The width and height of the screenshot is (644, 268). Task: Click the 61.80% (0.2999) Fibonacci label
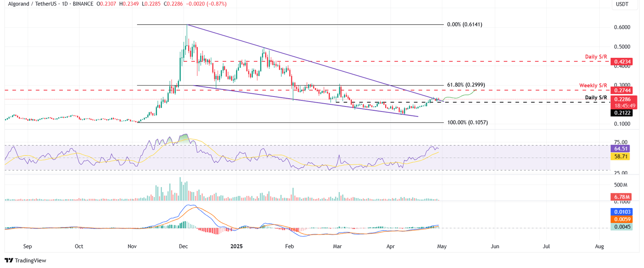pyautogui.click(x=465, y=85)
